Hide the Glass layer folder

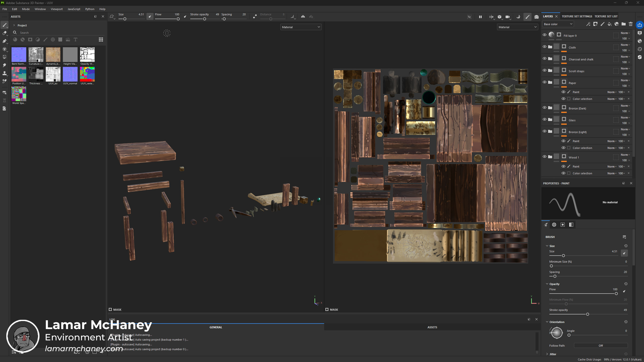544,119
